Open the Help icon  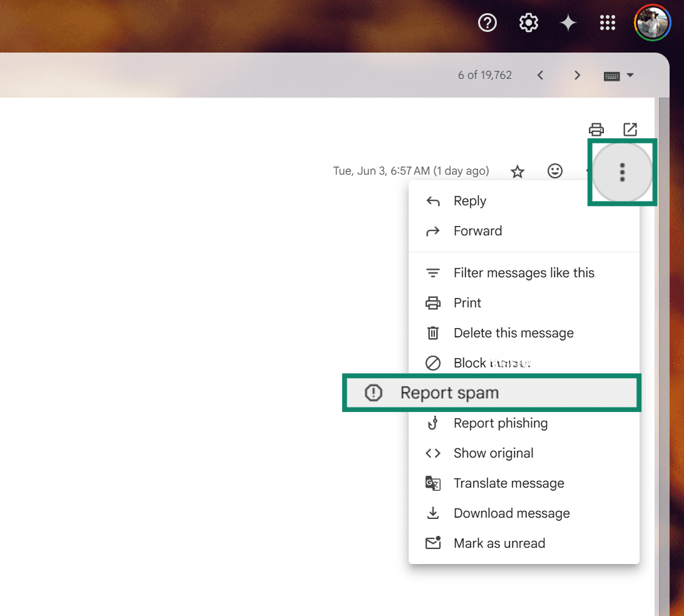(x=487, y=23)
